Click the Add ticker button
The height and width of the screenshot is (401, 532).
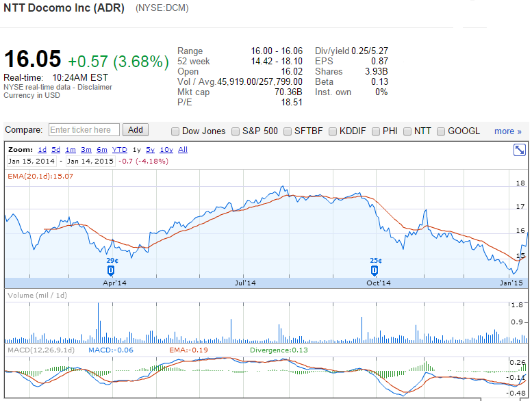click(136, 130)
